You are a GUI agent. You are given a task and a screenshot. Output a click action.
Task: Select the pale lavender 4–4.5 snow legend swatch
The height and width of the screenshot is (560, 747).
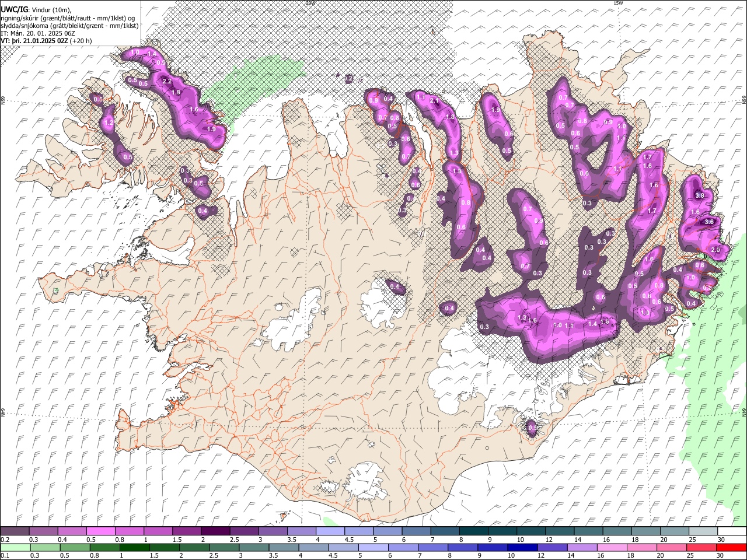click(330, 531)
